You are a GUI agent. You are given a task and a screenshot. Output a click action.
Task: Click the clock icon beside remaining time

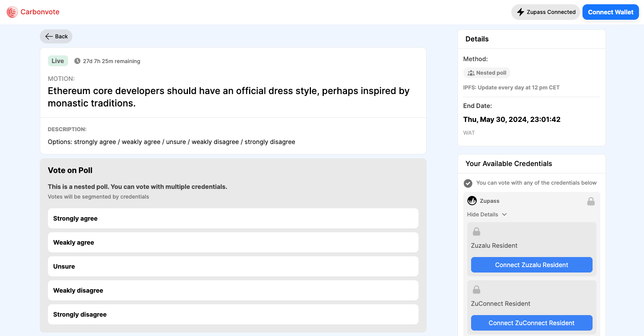(x=77, y=61)
